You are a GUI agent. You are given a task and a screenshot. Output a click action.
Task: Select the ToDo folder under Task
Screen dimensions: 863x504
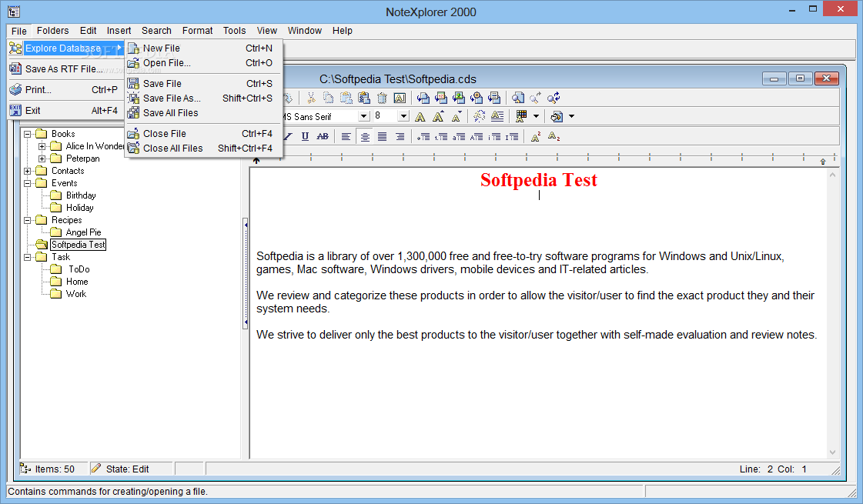tap(79, 269)
